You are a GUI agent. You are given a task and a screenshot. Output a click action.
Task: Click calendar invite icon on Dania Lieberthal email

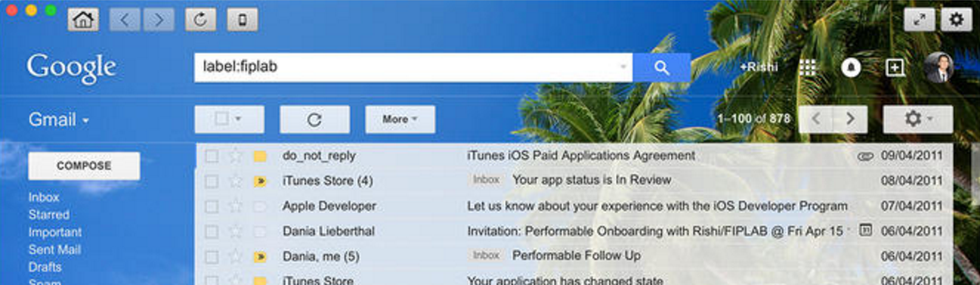(866, 230)
